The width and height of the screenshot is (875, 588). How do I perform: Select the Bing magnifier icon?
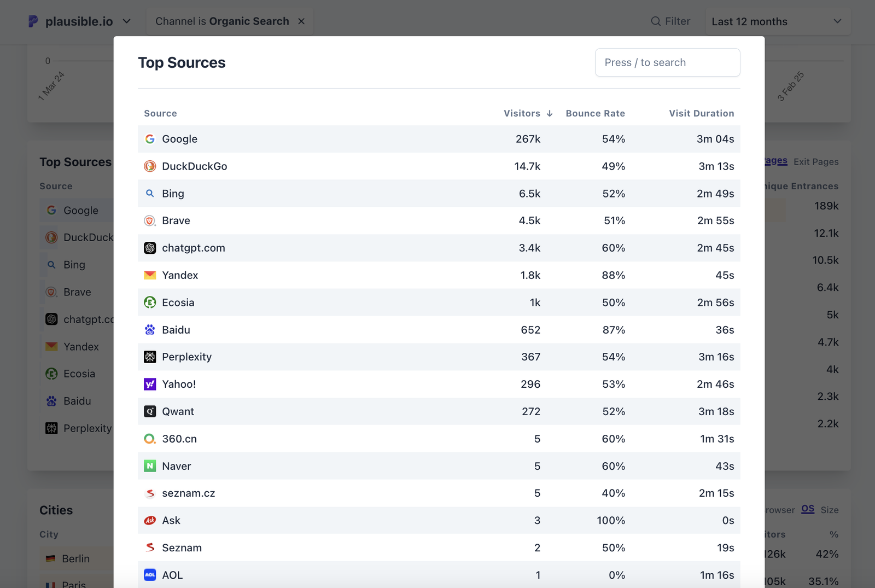click(x=150, y=193)
